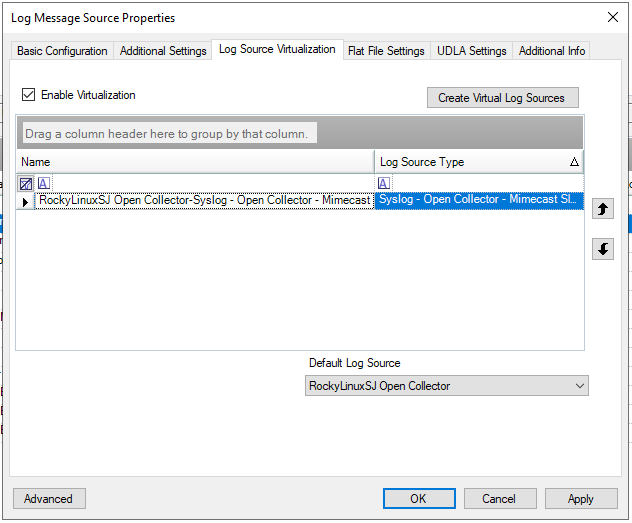The width and height of the screenshot is (632, 523).
Task: Go to the Flat File Settings tab
Action: point(386,51)
